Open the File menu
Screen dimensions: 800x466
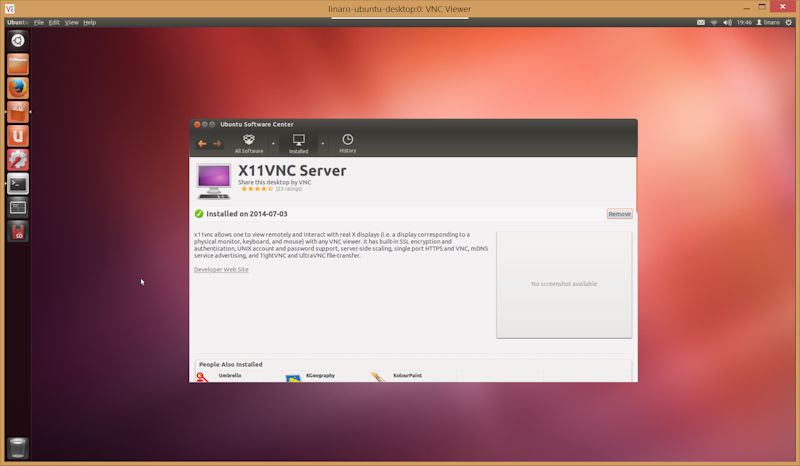pos(39,22)
